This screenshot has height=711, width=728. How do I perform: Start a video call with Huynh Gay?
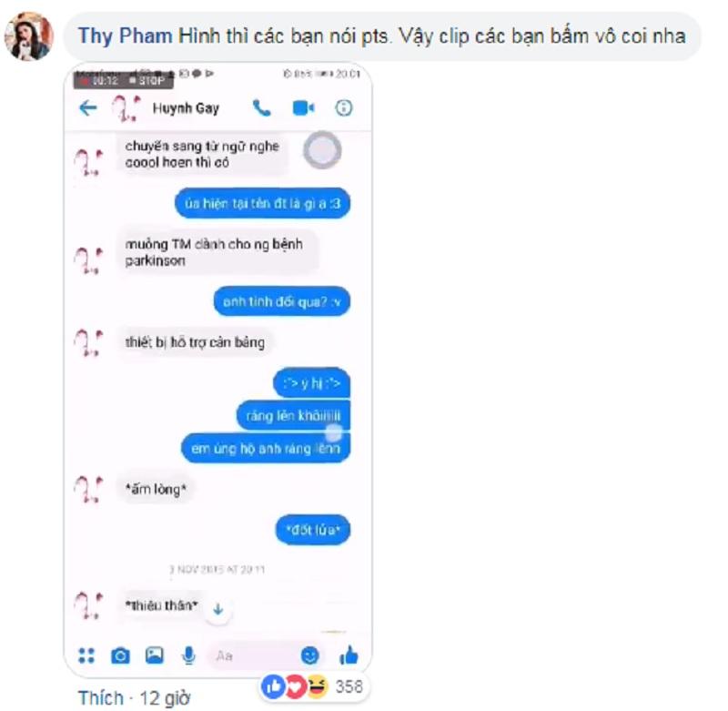tap(303, 108)
